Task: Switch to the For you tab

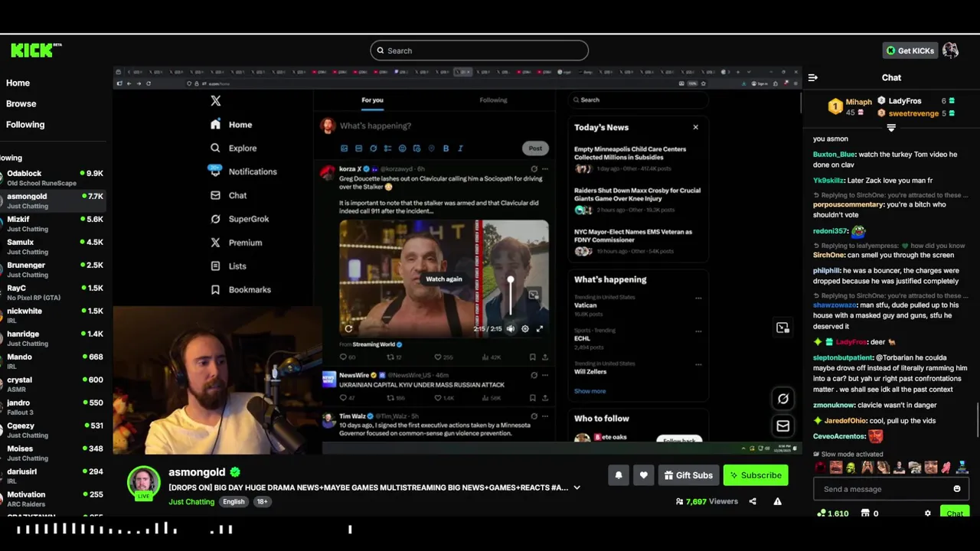Action: (372, 100)
